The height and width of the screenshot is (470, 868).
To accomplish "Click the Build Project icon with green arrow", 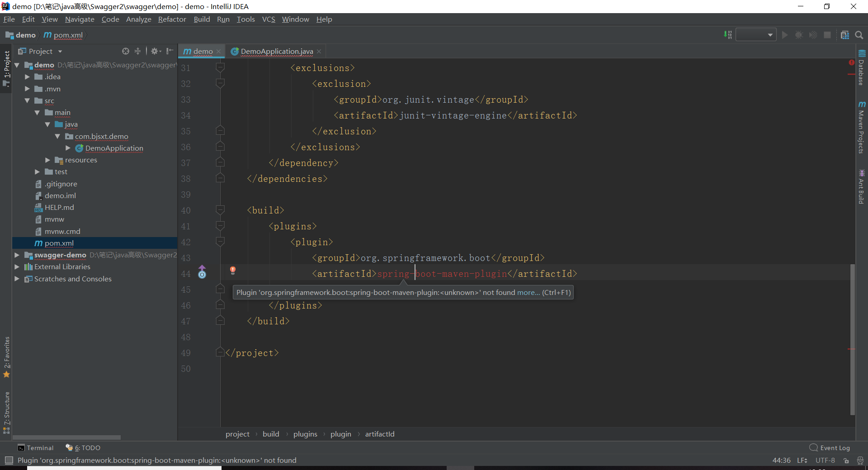I will coord(727,35).
